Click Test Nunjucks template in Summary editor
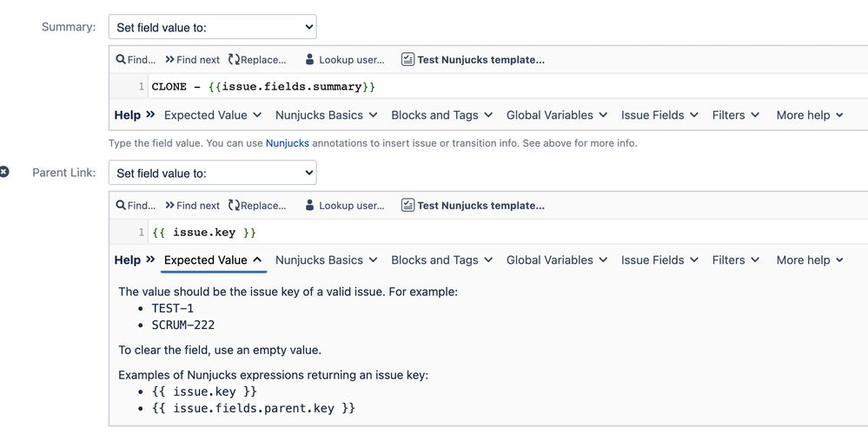Image resolution: width=868 pixels, height=434 pixels. pyautogui.click(x=473, y=60)
